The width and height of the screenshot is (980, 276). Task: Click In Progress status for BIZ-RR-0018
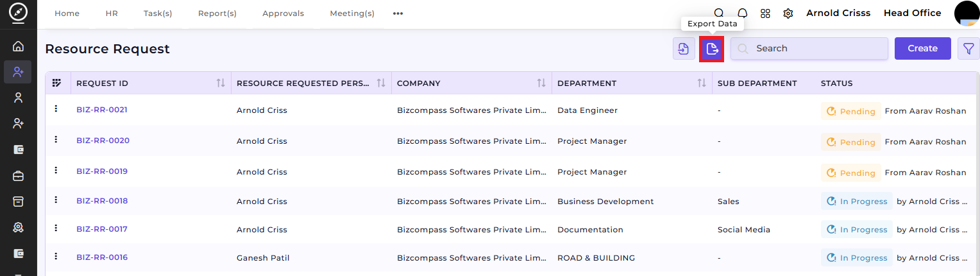856,202
